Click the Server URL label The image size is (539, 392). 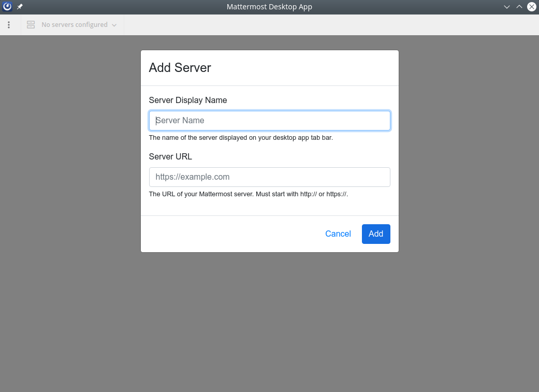coord(170,156)
